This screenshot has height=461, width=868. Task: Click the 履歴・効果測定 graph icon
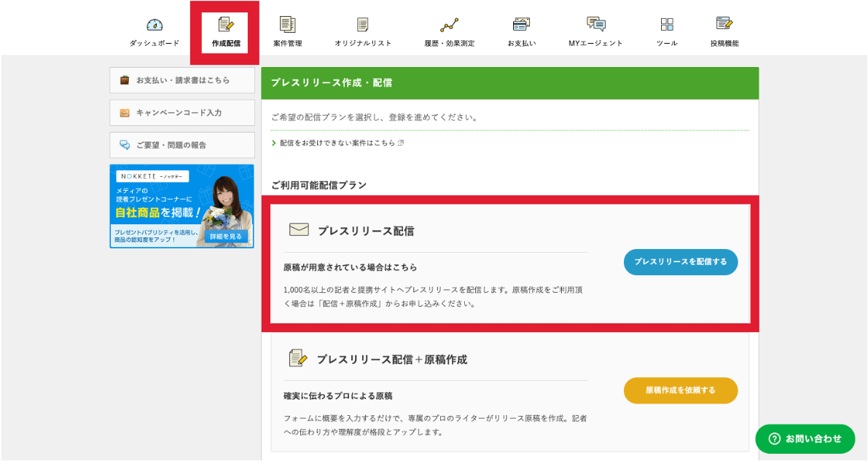tap(449, 25)
